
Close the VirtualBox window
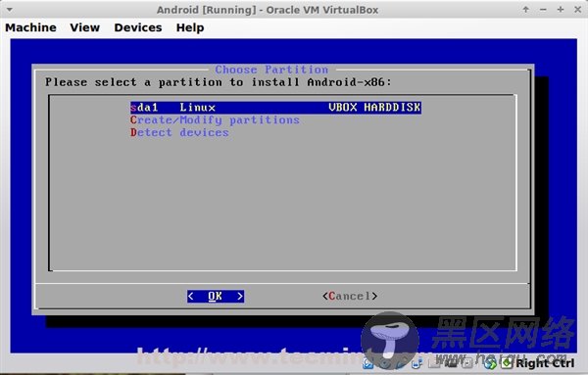578,10
